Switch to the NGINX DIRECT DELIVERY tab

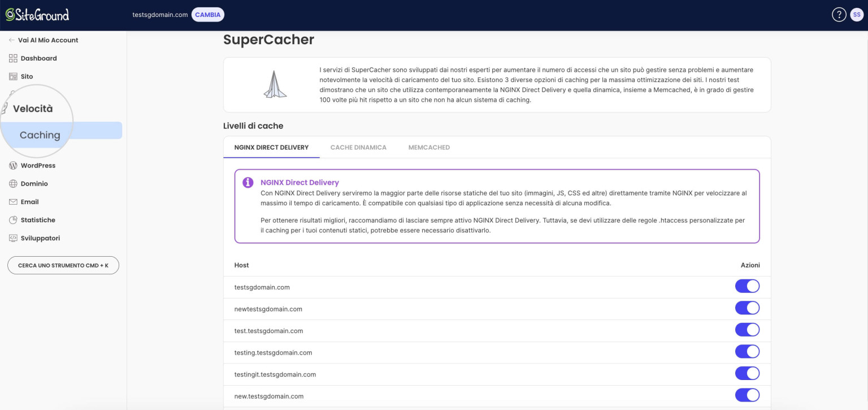click(x=271, y=147)
